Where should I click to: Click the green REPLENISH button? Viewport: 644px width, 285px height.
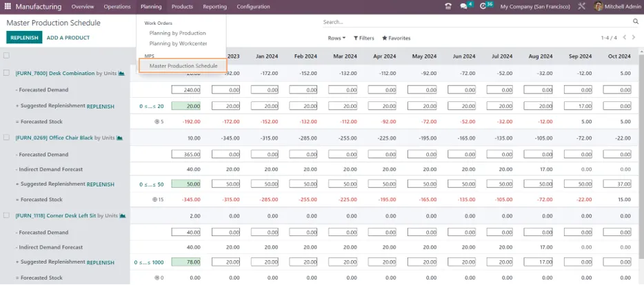coord(24,38)
